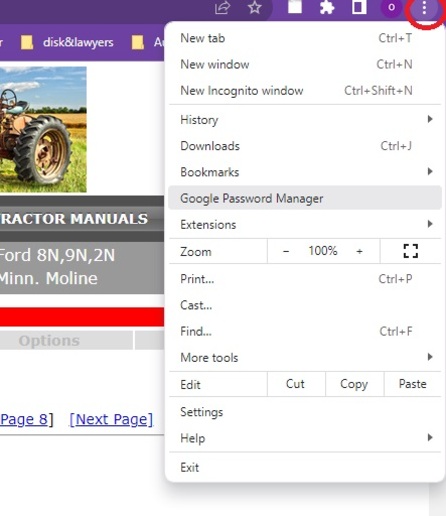Select New tab from the menu
The image size is (446, 516).
[x=305, y=38]
